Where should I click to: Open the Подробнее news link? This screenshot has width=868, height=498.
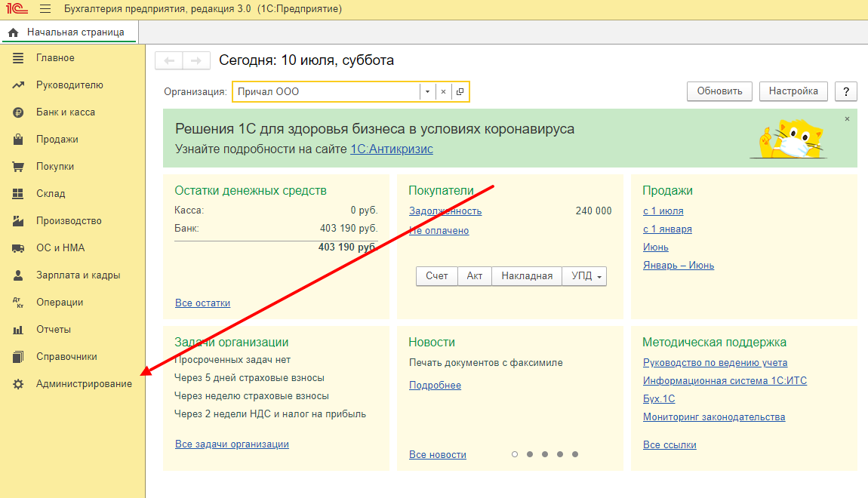click(435, 386)
